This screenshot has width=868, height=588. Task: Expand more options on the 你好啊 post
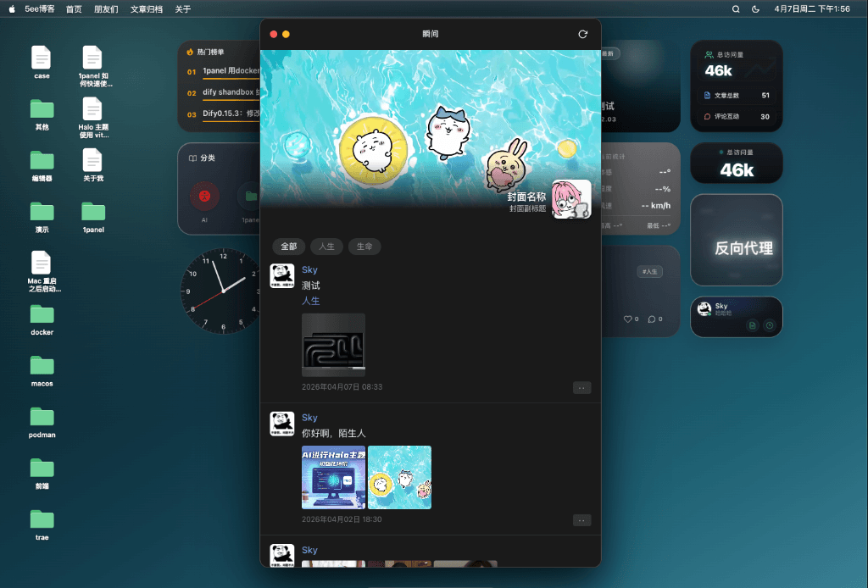[581, 520]
